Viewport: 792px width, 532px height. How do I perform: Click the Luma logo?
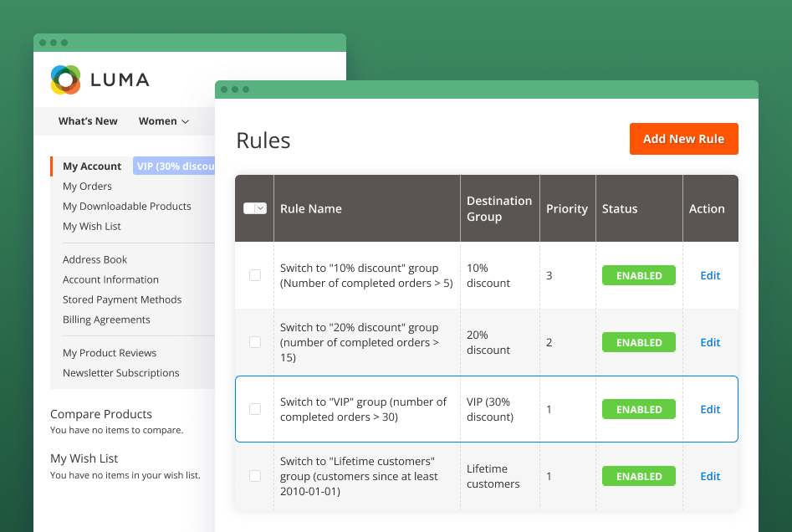coord(100,80)
